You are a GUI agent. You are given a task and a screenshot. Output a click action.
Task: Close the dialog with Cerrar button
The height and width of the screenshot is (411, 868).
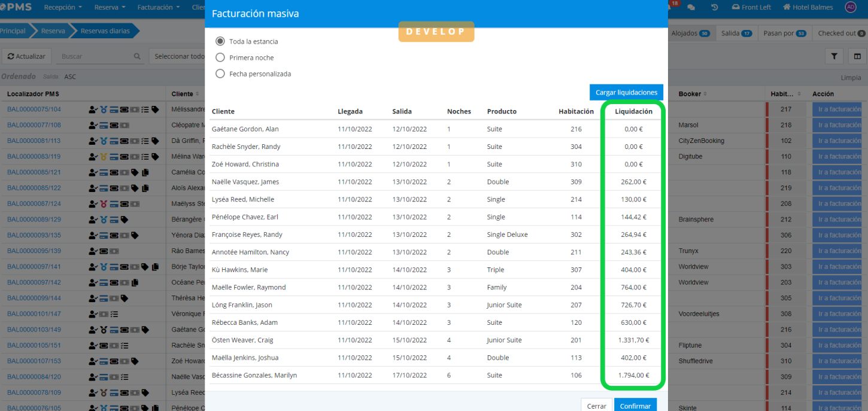[596, 406]
